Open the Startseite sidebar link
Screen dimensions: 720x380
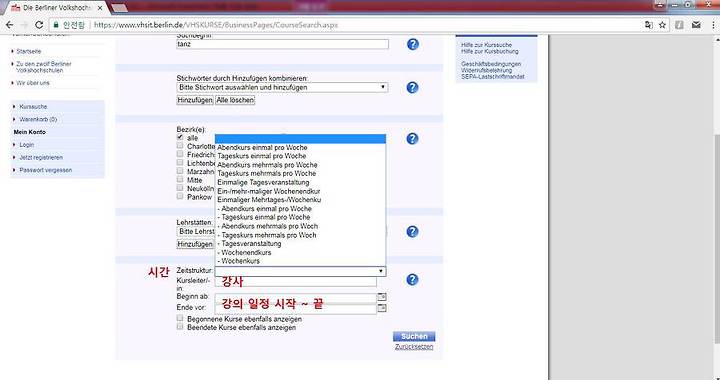pyautogui.click(x=28, y=51)
